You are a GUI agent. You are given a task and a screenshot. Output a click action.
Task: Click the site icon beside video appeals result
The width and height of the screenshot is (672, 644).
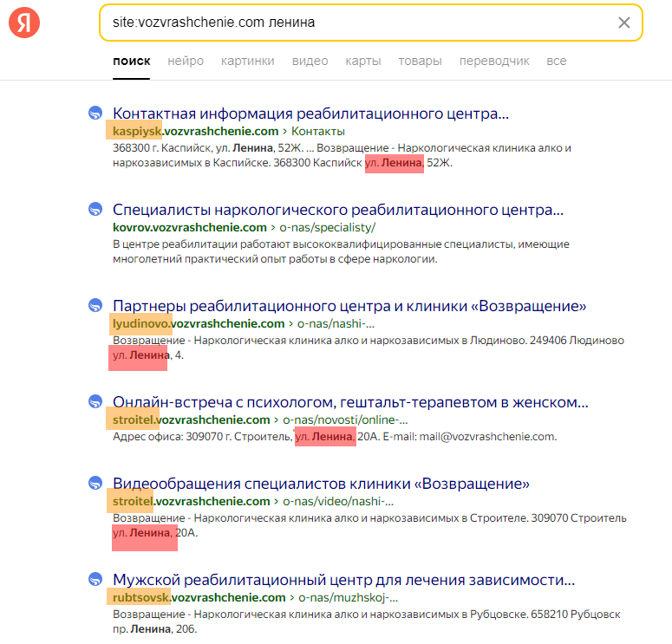tap(95, 483)
